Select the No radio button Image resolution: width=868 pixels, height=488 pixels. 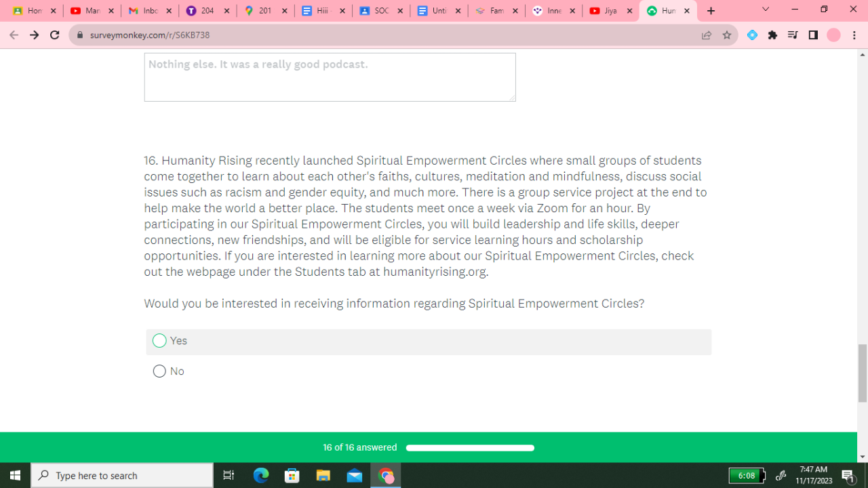coord(159,371)
